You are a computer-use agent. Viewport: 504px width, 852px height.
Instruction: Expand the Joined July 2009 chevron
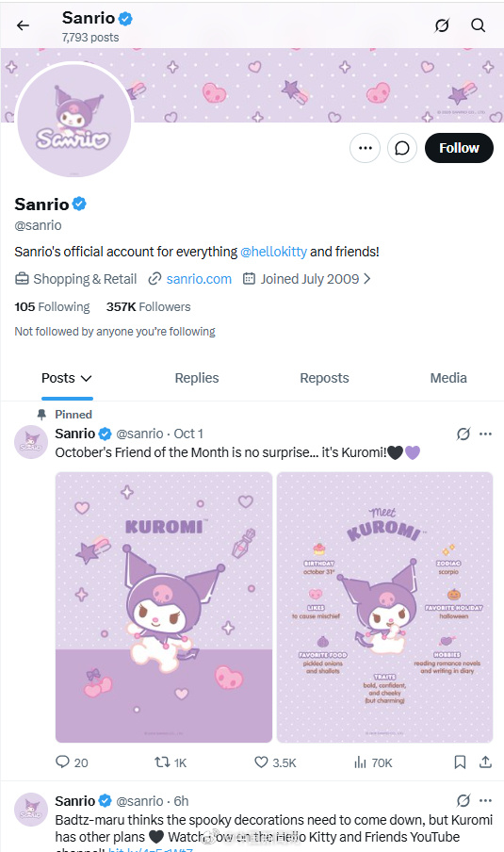(367, 279)
